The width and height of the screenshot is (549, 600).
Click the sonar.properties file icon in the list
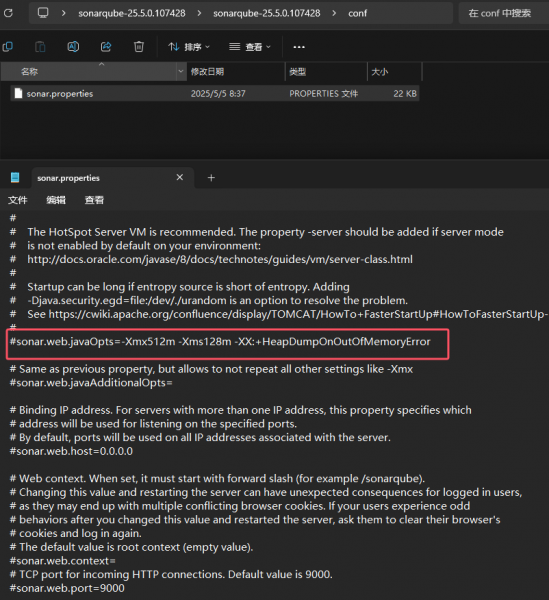pyautogui.click(x=18, y=93)
